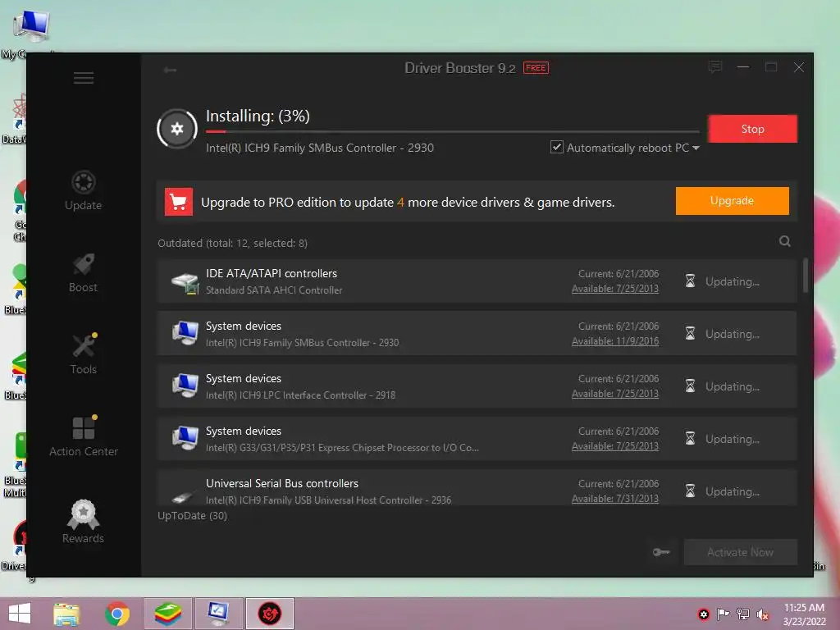The height and width of the screenshot is (630, 840).
Task: Click the G33/G31 Chipset monitor icon
Action: 185,438
